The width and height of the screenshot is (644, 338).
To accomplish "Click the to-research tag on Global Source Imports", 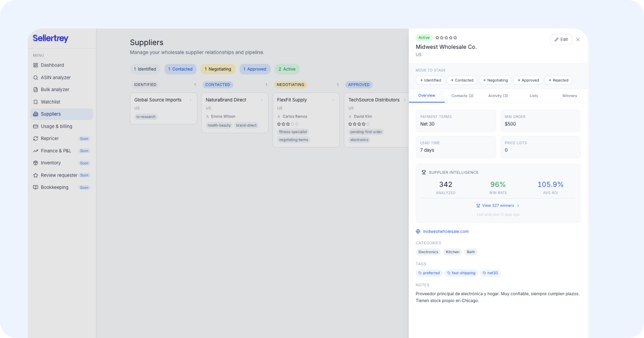I will (146, 116).
